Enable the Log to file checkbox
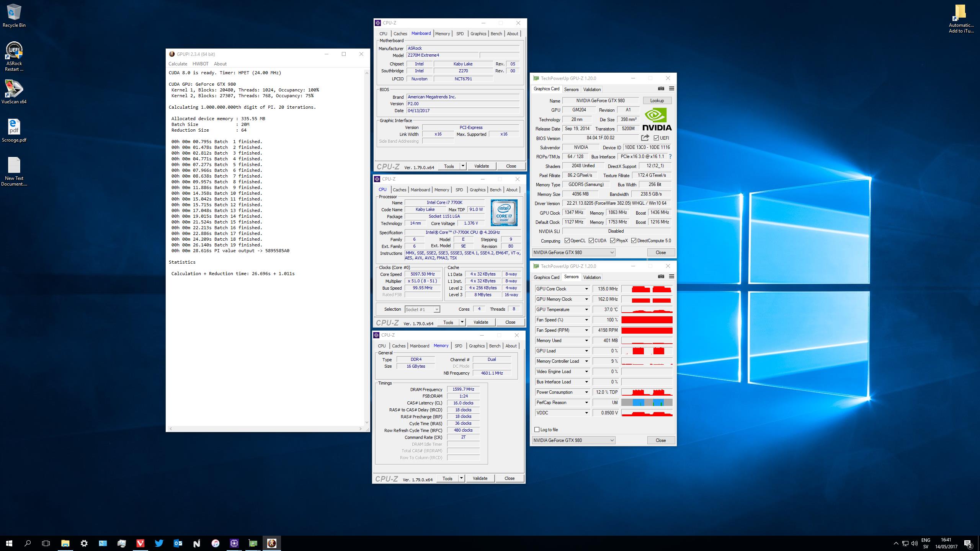 [x=537, y=429]
